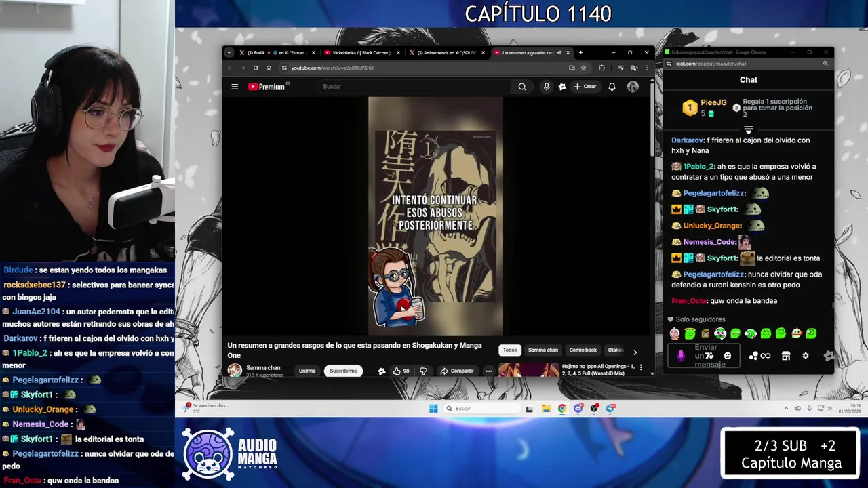Screen dimensions: 868x488
Task: Click the playing video frame
Action: tap(435, 216)
